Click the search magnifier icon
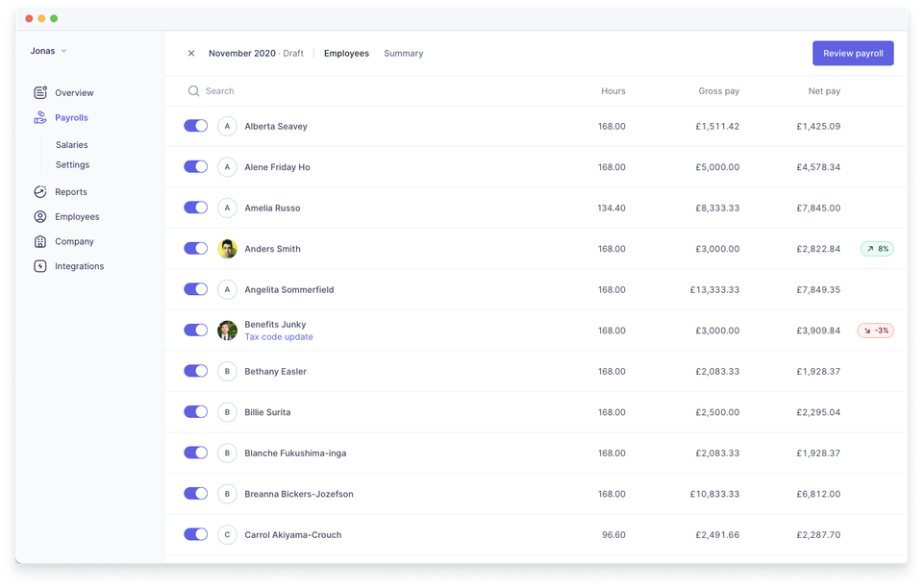Viewport: 923px width, 588px height. click(x=192, y=90)
